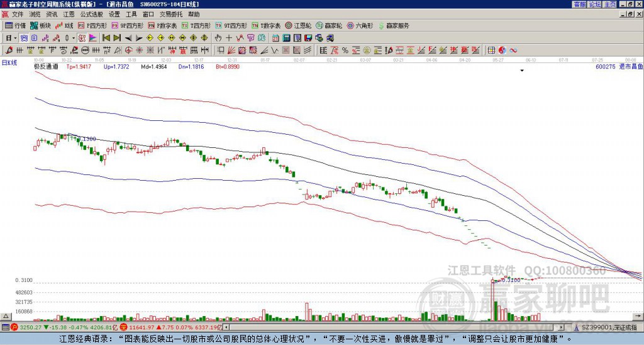Open the 文件 menu
The image size is (644, 345).
tap(18, 14)
